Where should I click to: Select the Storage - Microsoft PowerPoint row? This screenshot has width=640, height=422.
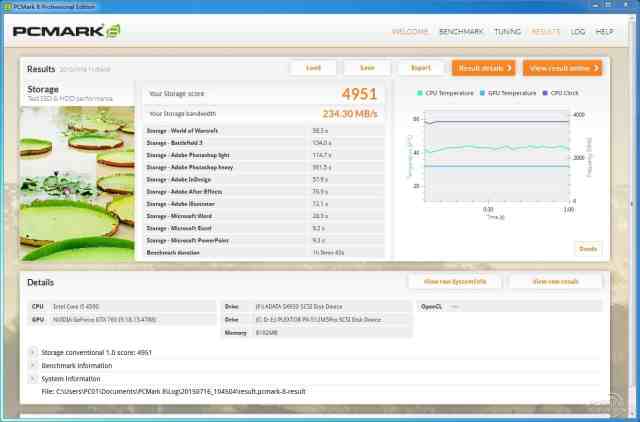[x=264, y=241]
